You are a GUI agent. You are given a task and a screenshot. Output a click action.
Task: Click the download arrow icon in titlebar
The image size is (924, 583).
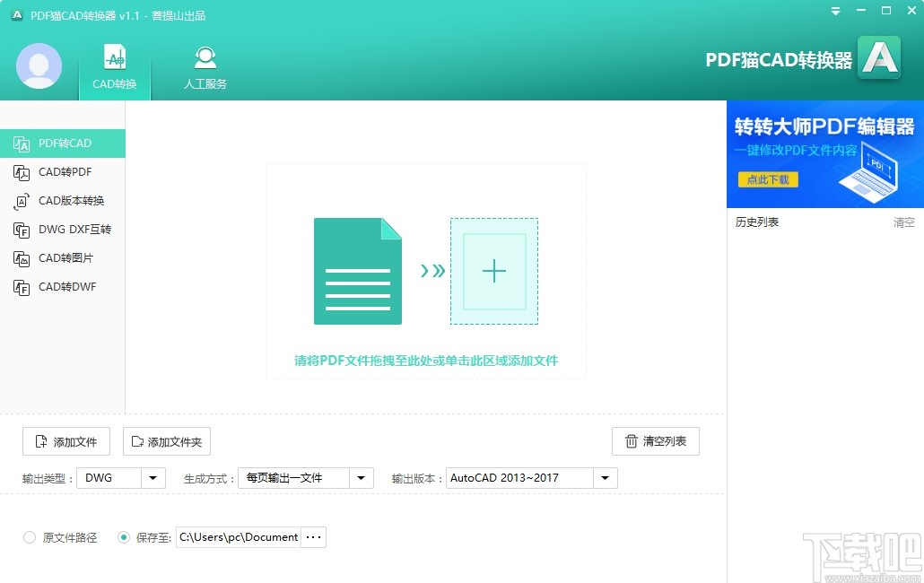[x=834, y=11]
